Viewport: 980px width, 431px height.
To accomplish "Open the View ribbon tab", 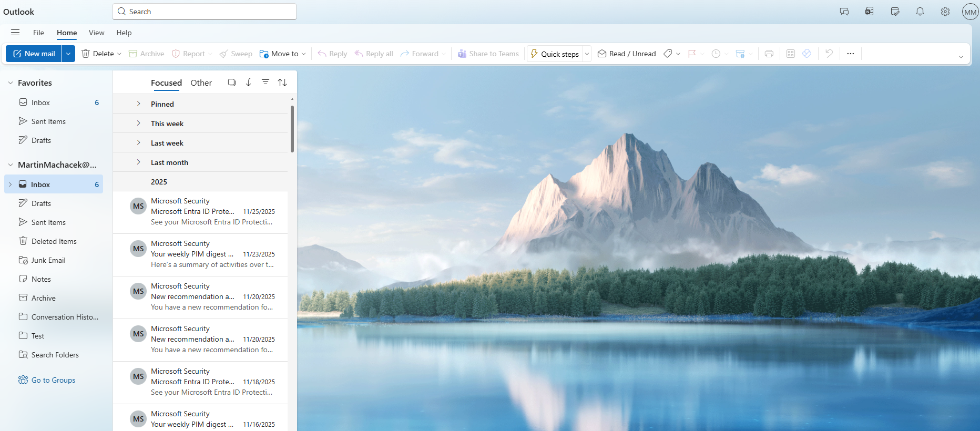I will tap(96, 33).
